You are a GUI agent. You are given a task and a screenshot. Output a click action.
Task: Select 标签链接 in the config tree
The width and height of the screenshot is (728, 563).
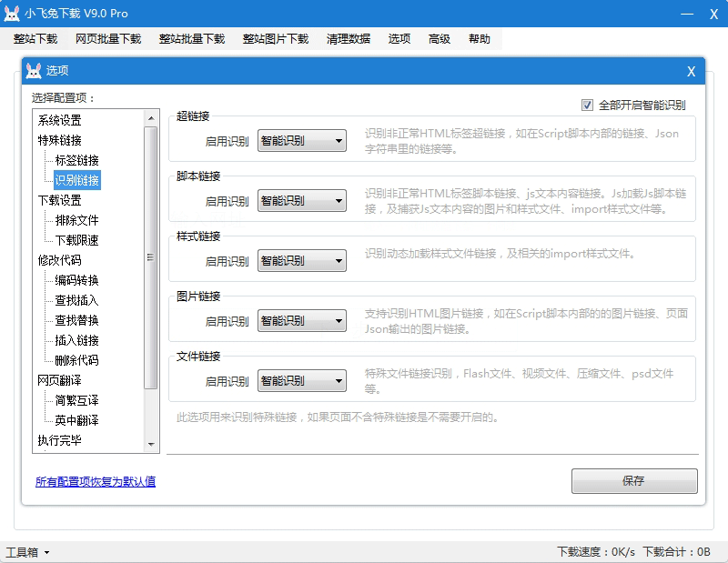pyautogui.click(x=76, y=160)
